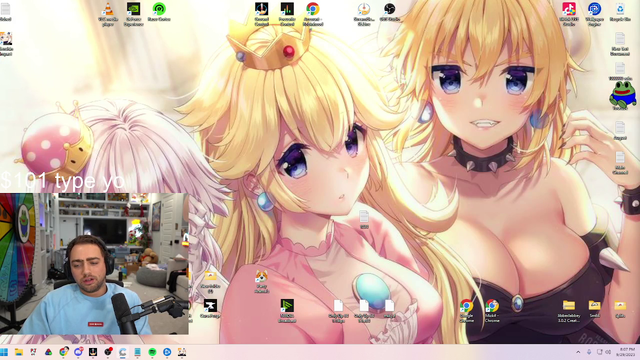Open the last taskbar icon with two figures

click(x=182, y=352)
